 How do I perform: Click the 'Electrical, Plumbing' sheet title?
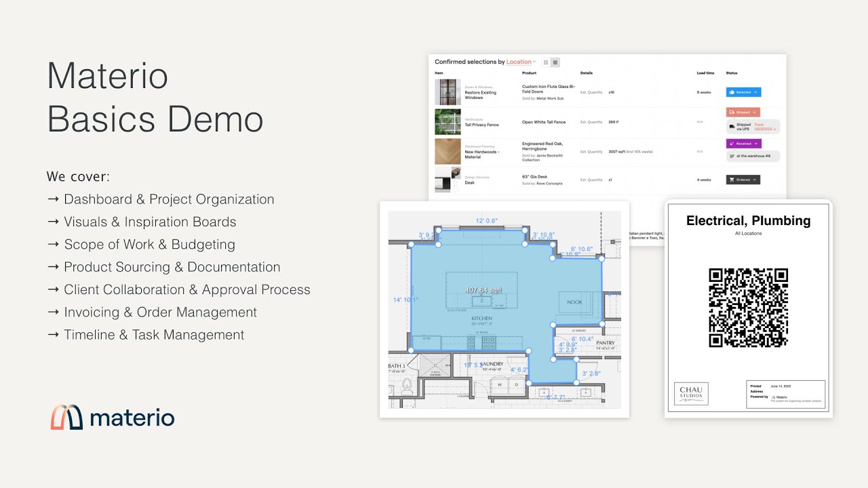pos(748,221)
